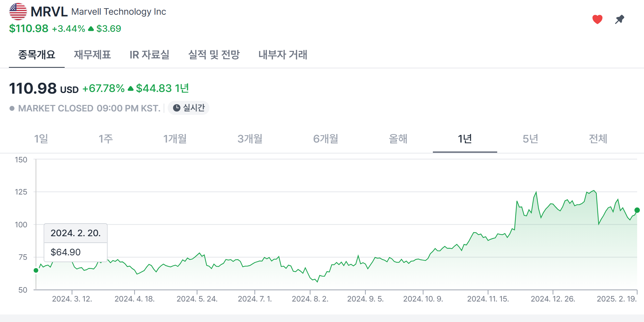Select the 1년 chart range
The width and height of the screenshot is (644, 322).
465,139
